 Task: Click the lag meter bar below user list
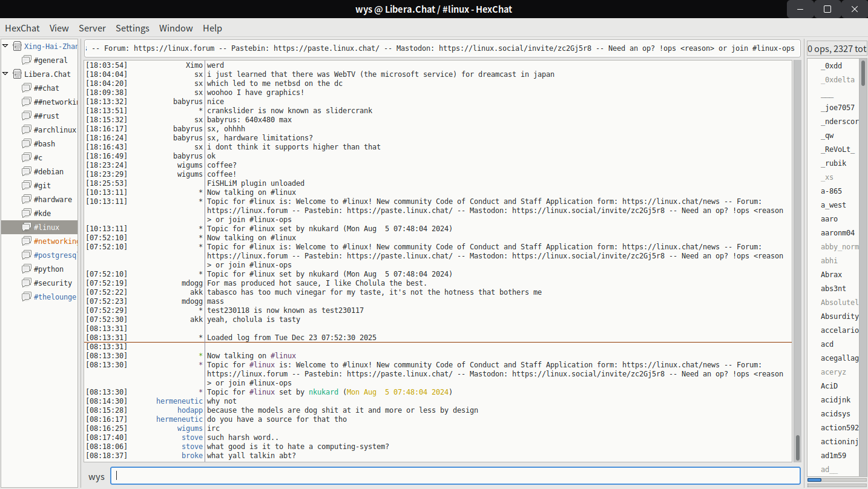coord(836,480)
